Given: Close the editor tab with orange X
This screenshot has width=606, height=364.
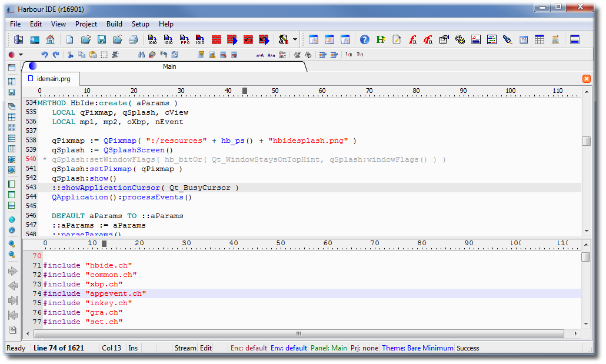Looking at the screenshot, I should (x=587, y=79).
